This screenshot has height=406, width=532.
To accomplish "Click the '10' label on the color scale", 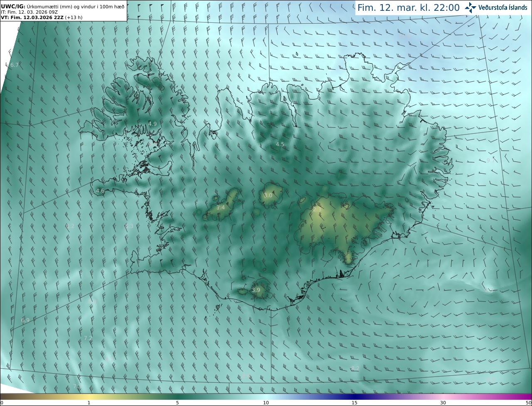I will 266,403.
